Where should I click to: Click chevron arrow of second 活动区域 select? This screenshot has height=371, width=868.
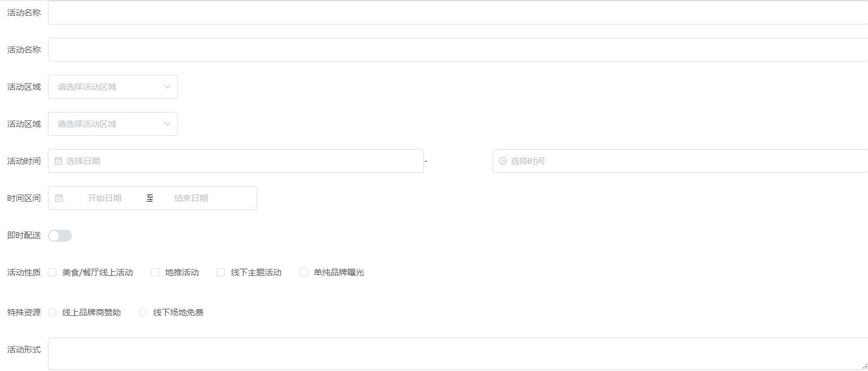point(167,124)
